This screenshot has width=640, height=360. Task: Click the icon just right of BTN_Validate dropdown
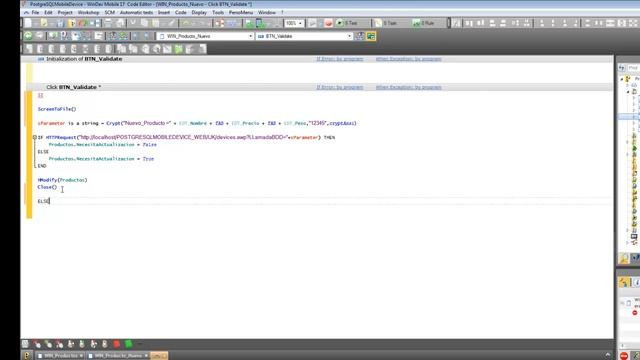coord(360,36)
